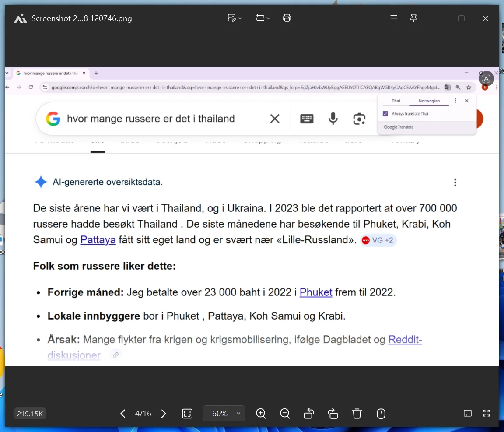This screenshot has height=432, width=504.
Task: Open the image edit tool
Action: coord(231,18)
